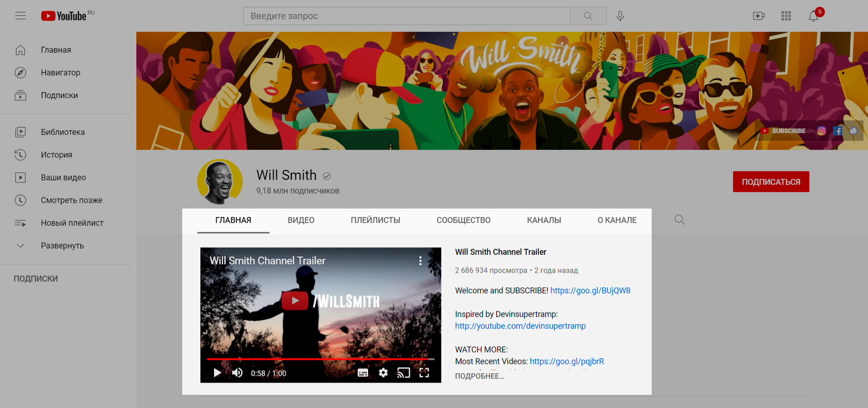Click the video title overlay in player
The width and height of the screenshot is (868, 408).
click(x=268, y=261)
